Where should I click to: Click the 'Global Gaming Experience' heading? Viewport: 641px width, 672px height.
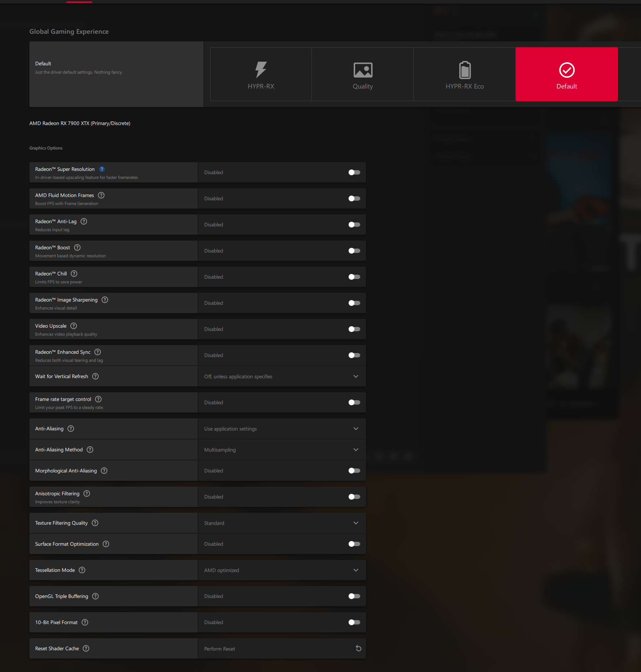click(x=69, y=32)
